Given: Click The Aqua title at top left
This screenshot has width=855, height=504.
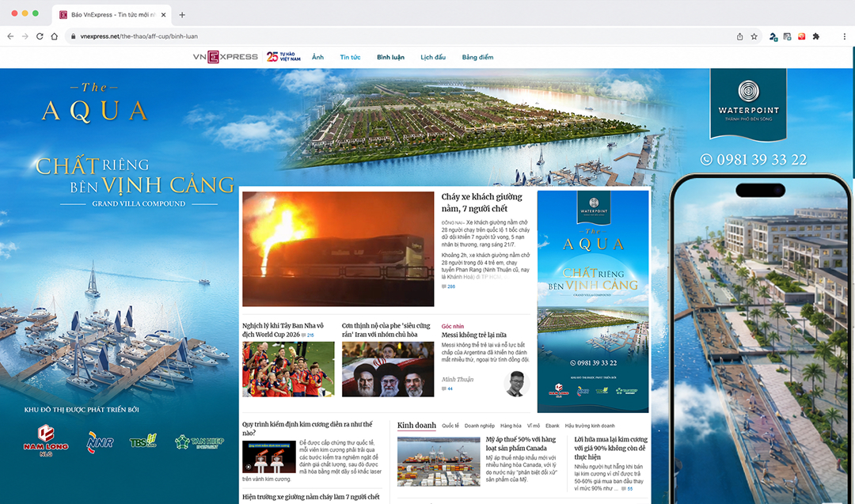Looking at the screenshot, I should [94, 103].
